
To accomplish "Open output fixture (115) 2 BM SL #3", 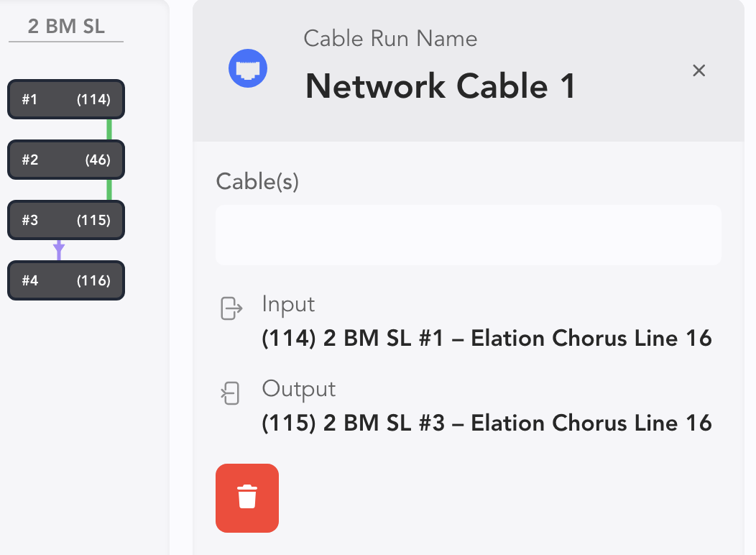I will tap(487, 423).
